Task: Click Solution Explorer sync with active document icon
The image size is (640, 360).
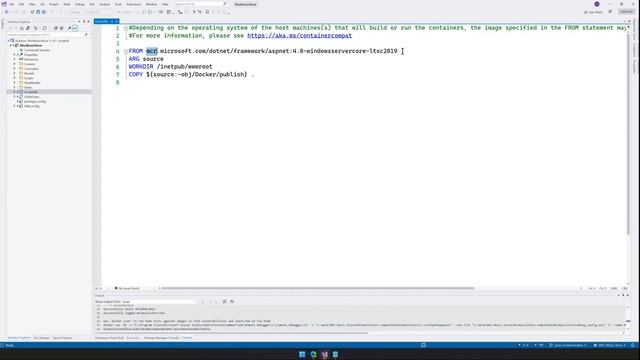Action: pyautogui.click(x=44, y=28)
